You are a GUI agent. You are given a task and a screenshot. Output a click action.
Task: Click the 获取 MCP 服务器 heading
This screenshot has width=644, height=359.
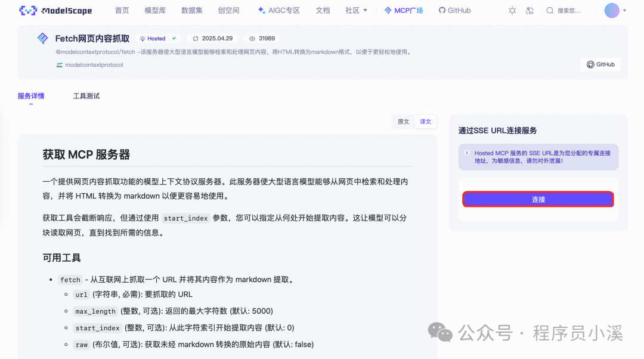86,155
